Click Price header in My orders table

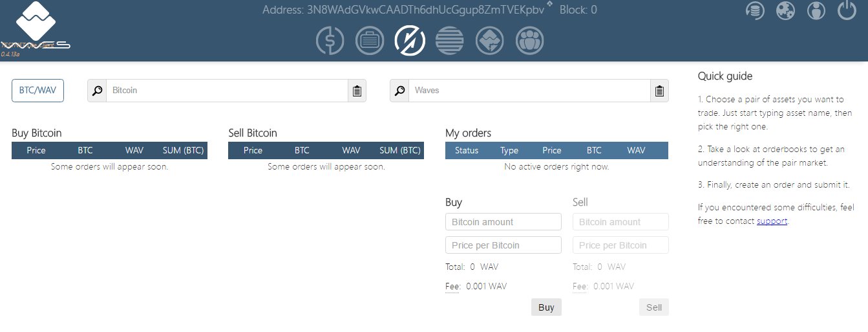click(x=552, y=150)
